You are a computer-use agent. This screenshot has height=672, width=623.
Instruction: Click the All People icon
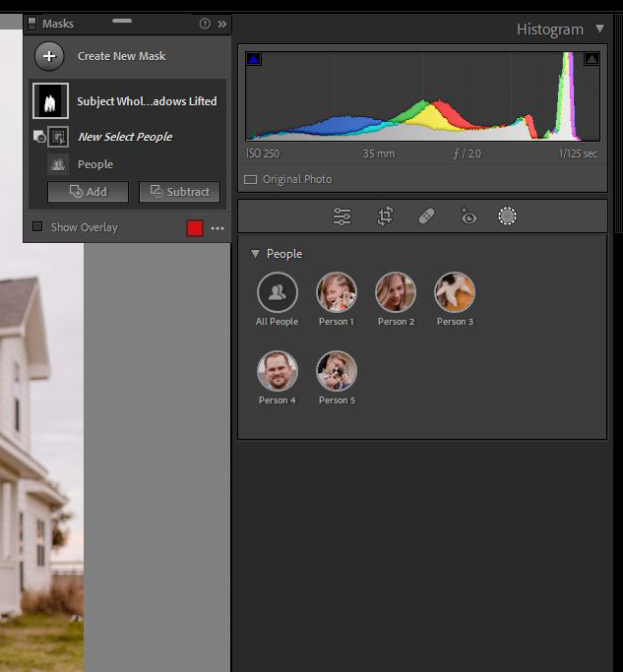(277, 292)
